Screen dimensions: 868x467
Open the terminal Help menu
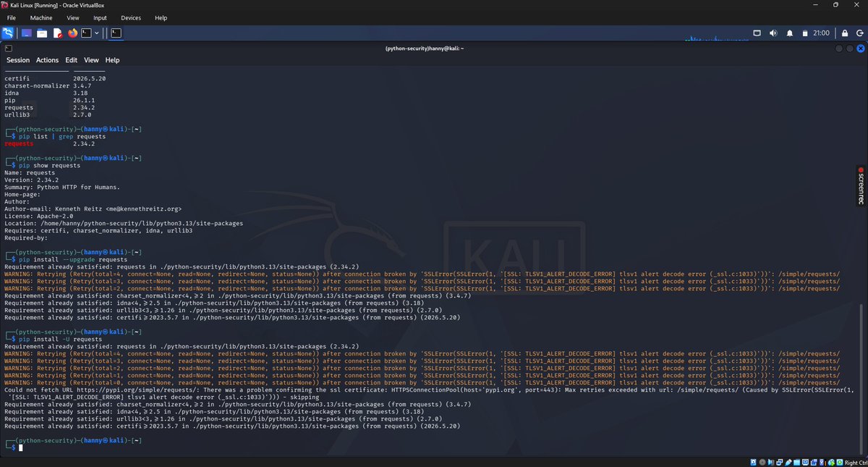pos(112,60)
